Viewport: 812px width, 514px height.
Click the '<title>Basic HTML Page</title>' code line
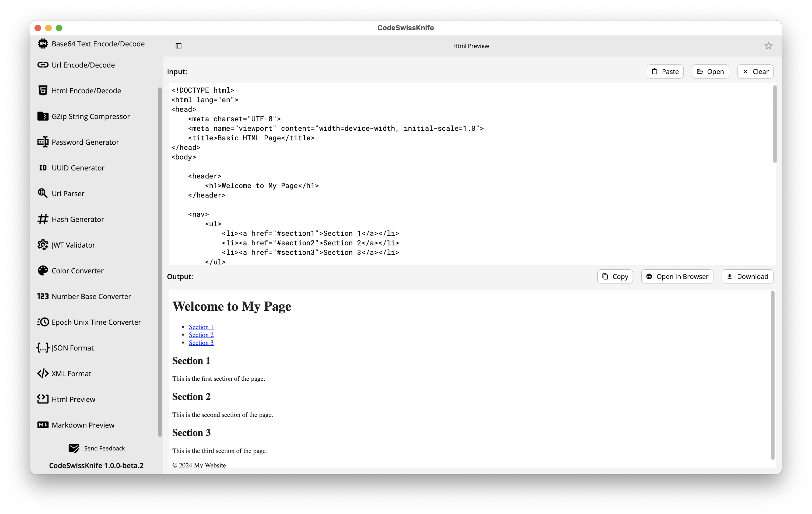coord(251,138)
